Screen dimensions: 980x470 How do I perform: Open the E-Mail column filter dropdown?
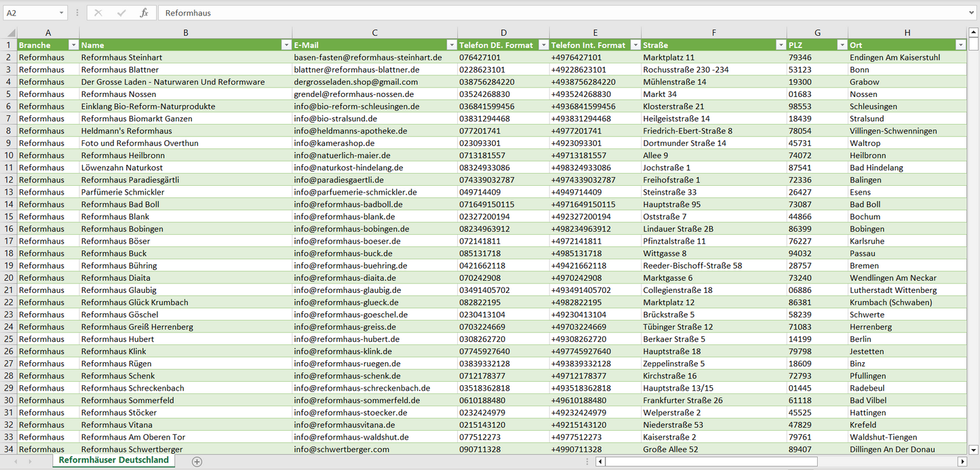[451, 45]
